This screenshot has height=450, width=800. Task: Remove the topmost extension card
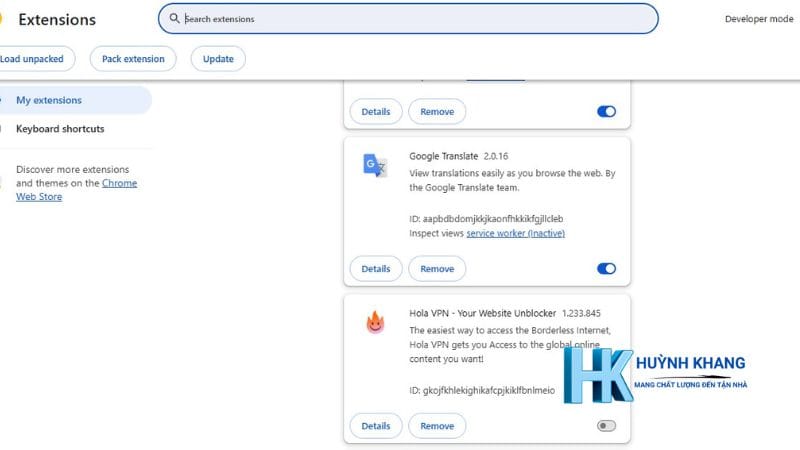tap(437, 111)
